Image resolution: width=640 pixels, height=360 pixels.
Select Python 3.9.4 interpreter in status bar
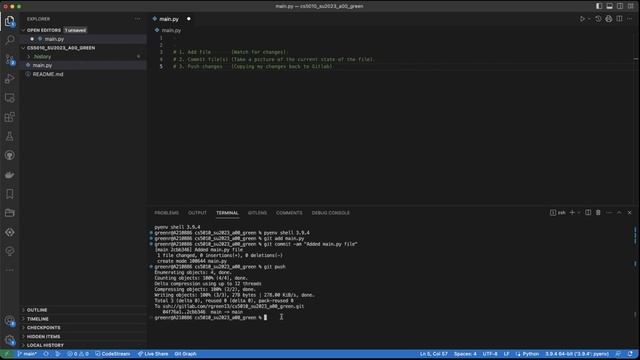(577, 354)
